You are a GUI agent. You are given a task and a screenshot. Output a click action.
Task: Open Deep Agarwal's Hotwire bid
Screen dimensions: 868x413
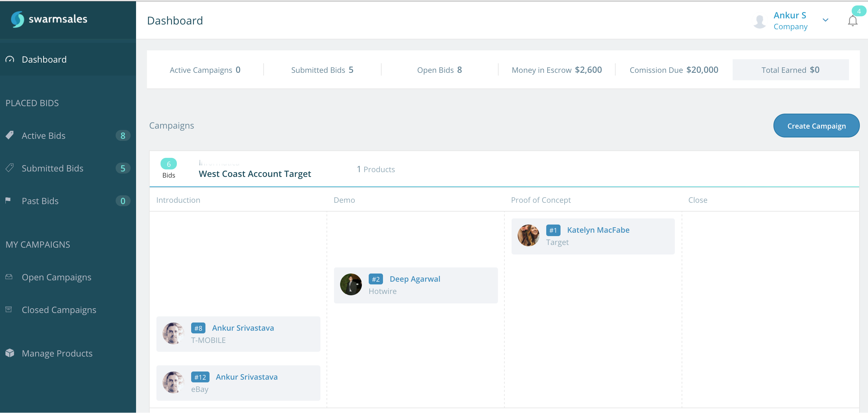pyautogui.click(x=415, y=279)
